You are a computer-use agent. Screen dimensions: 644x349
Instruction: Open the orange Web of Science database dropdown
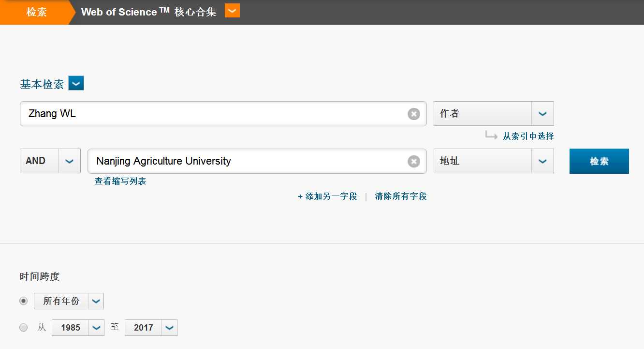(233, 11)
